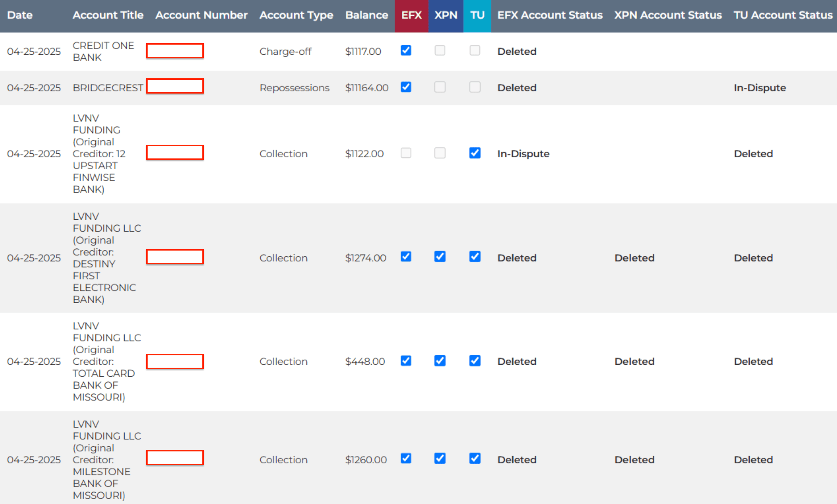Select the CREDIT ONE BANK account title
This screenshot has width=837, height=504.
coord(103,51)
